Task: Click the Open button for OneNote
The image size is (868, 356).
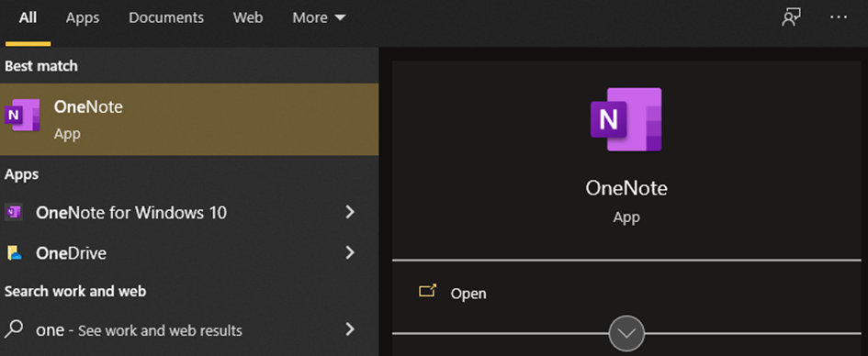Action: tap(626, 293)
